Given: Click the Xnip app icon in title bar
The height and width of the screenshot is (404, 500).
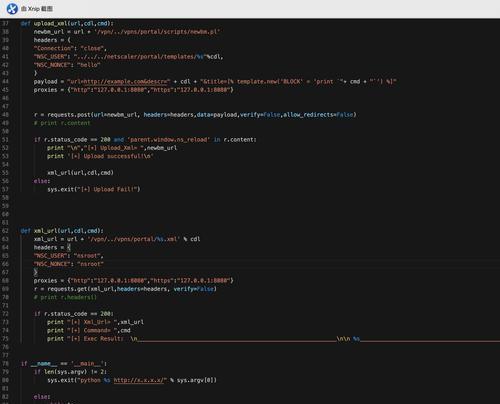Looking at the screenshot, I should pyautogui.click(x=12, y=9).
